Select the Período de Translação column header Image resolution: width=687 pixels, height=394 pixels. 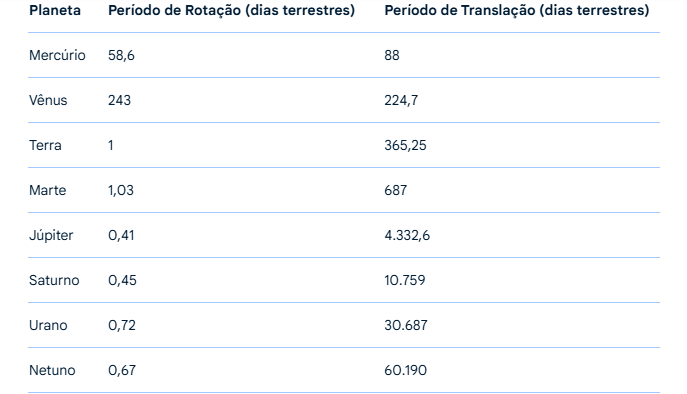[x=517, y=11]
